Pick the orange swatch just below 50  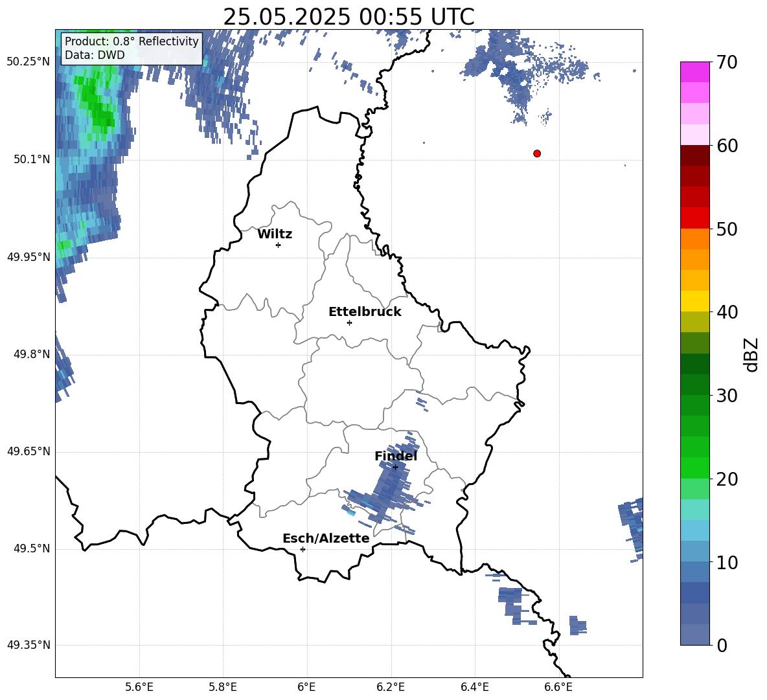(694, 239)
